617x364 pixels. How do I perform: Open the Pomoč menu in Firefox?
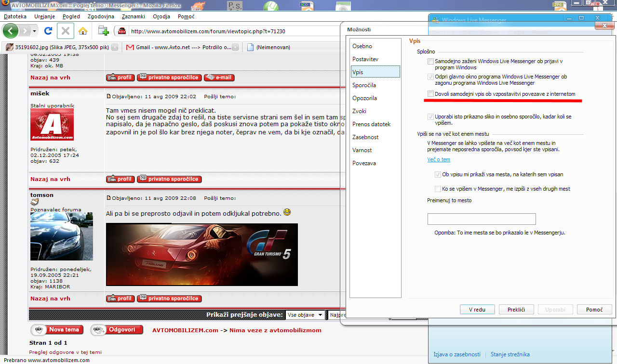point(186,16)
